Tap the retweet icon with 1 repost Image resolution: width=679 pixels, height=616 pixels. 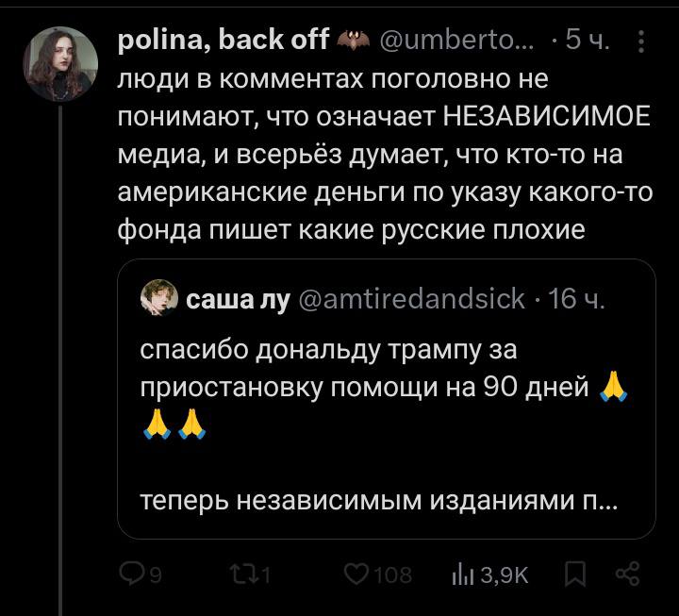(x=244, y=575)
